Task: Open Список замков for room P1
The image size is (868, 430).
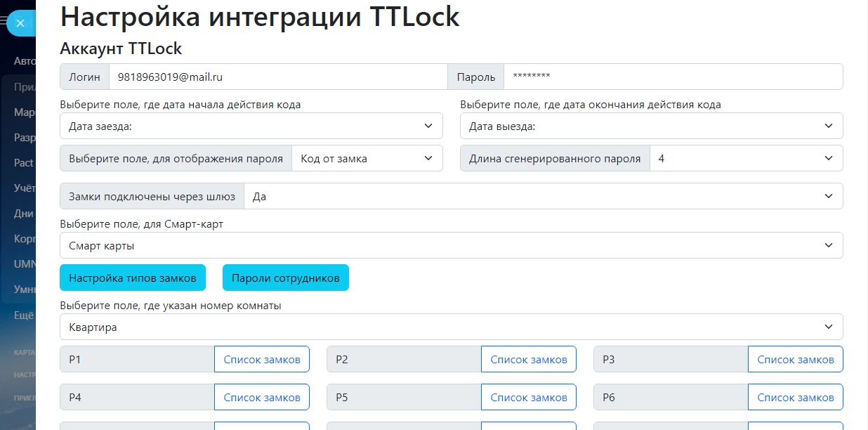Action: click(x=262, y=360)
